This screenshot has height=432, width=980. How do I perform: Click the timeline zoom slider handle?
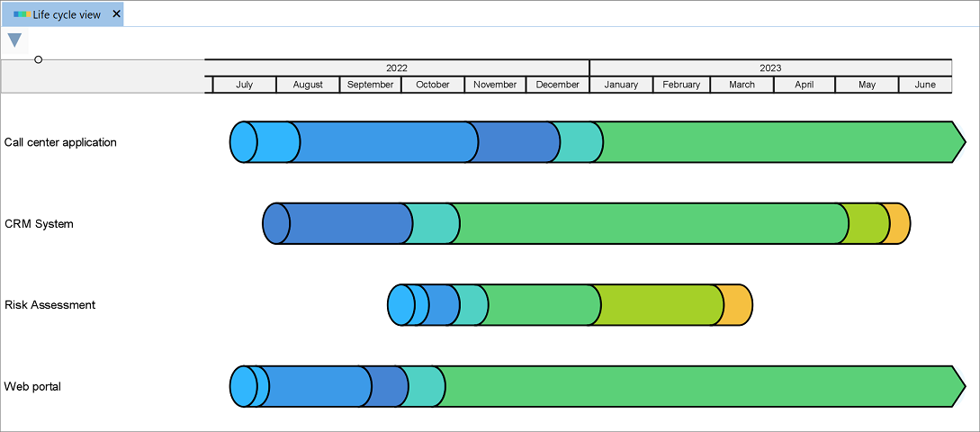pos(38,59)
